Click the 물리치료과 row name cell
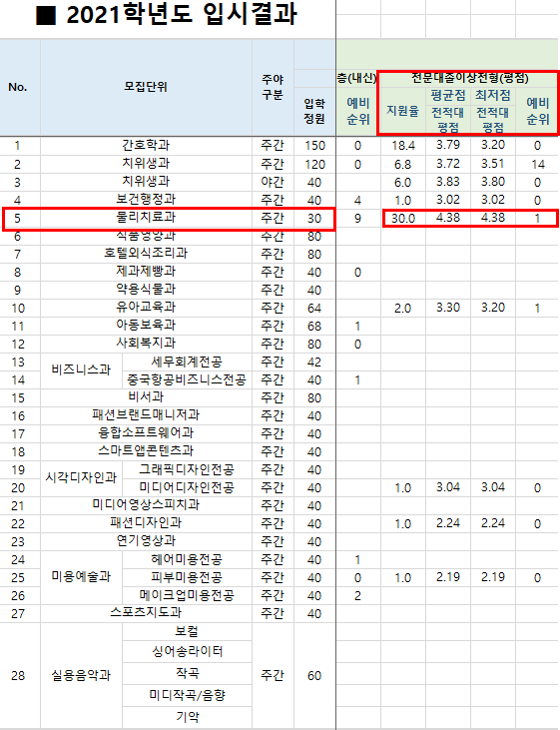560x730 pixels. pyautogui.click(x=146, y=218)
